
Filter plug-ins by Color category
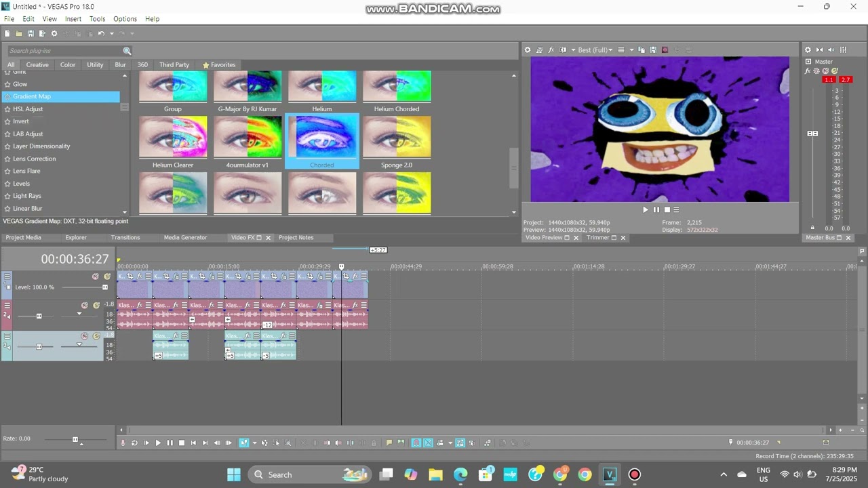click(68, 65)
